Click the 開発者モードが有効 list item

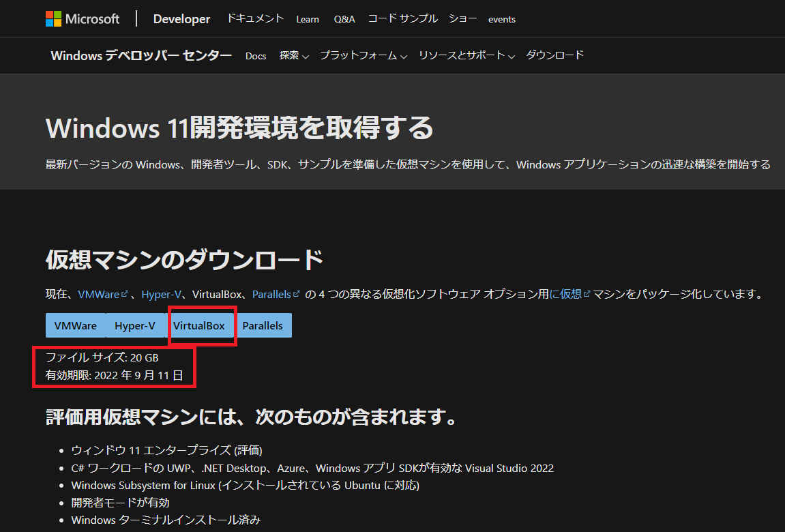pos(121,503)
